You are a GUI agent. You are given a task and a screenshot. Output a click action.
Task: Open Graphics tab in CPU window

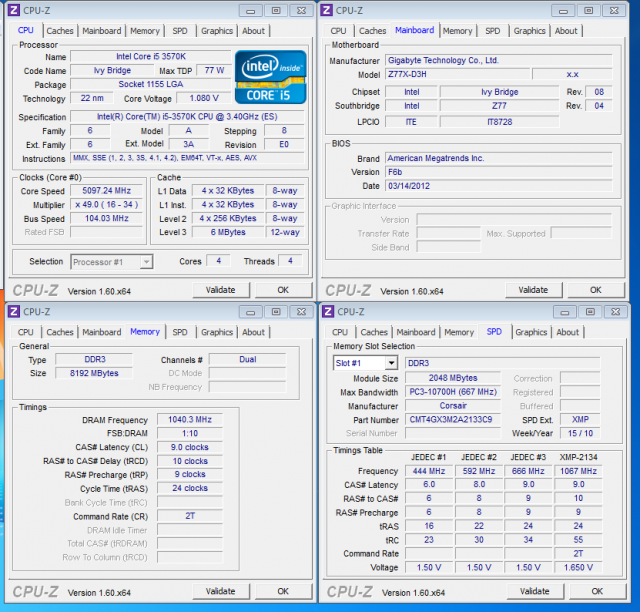click(217, 31)
